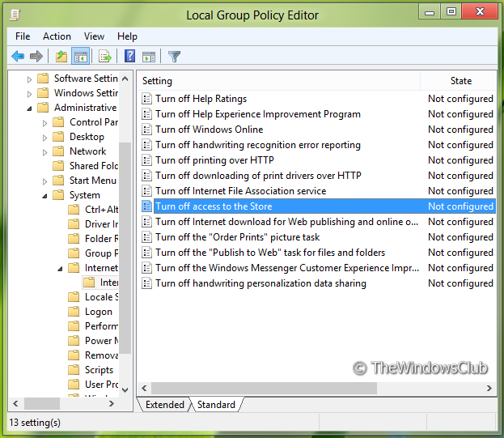The image size is (504, 438).
Task: Click the Up one level folder icon
Action: [61, 57]
